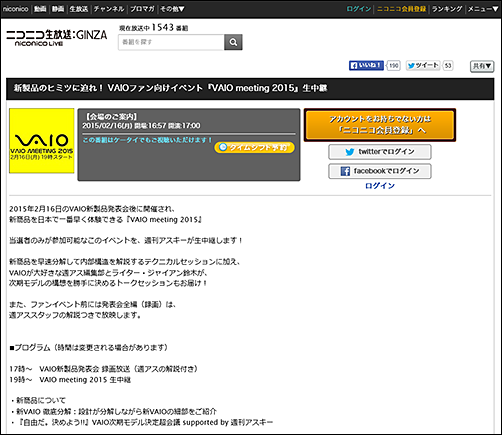Click ニコニコ会員登録 in top bar
This screenshot has height=435, width=502.
pos(402,9)
